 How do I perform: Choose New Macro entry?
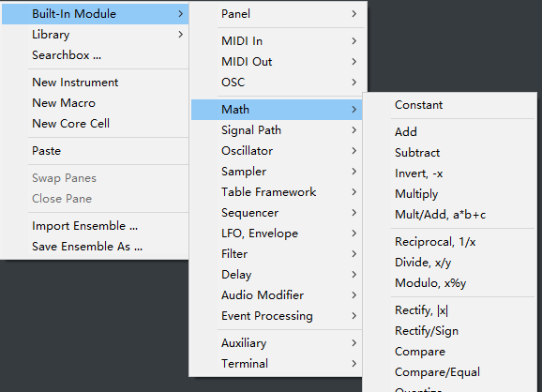(x=95, y=103)
